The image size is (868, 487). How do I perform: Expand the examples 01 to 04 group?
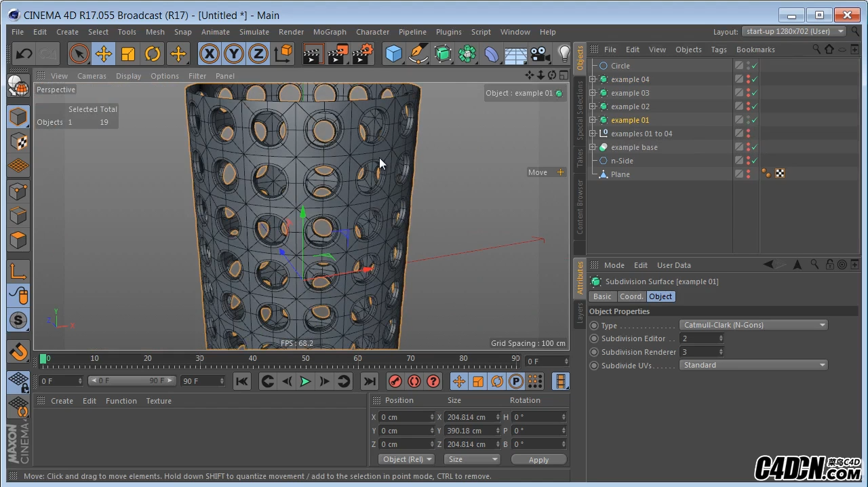593,134
